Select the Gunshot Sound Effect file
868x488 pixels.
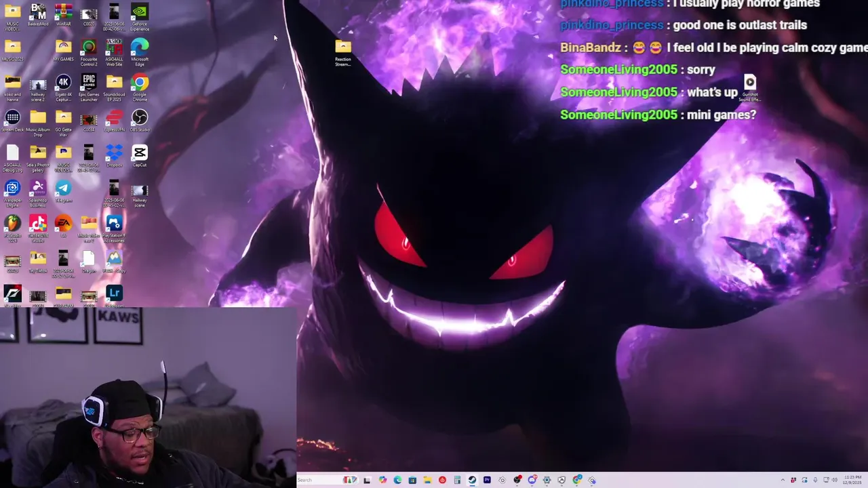coord(749,88)
